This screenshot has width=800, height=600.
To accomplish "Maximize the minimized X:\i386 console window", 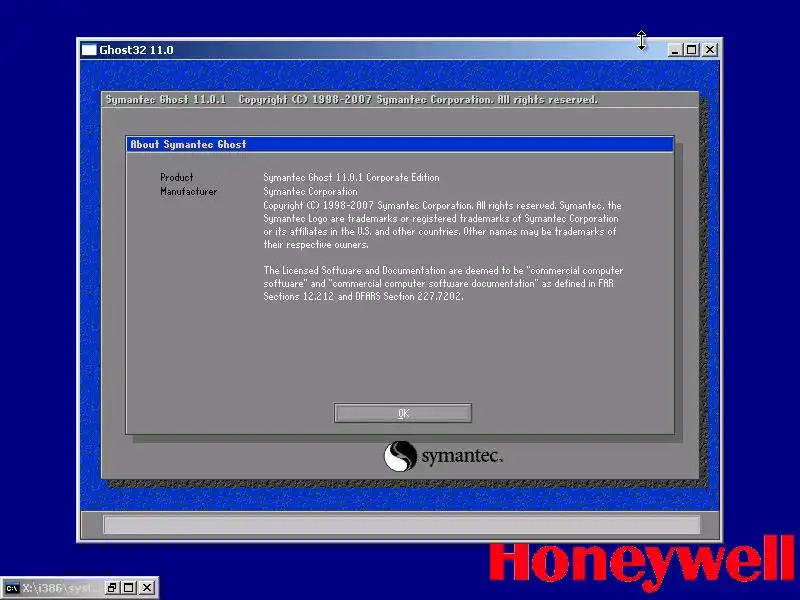I will 129,588.
